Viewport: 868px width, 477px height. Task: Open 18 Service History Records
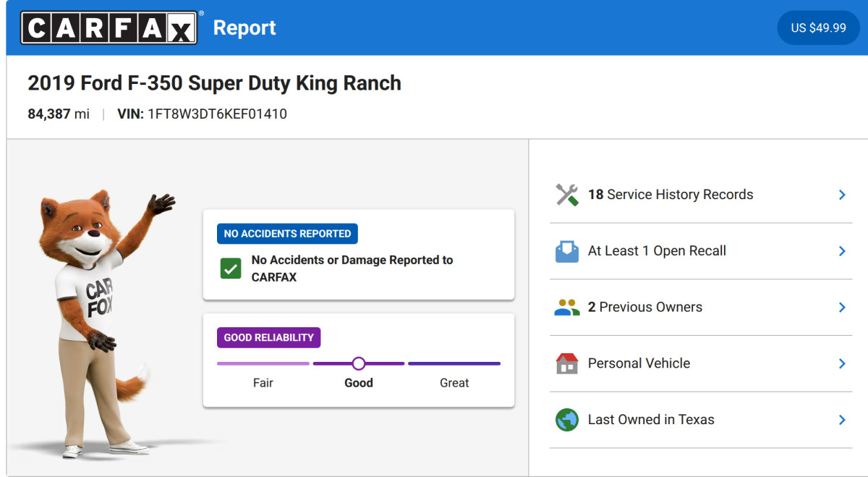701,195
